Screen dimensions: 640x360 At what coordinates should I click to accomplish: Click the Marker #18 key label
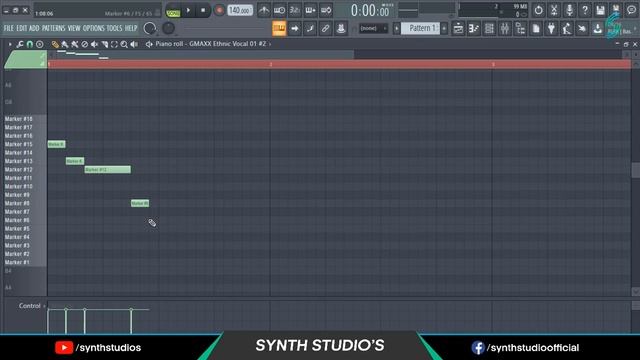coord(19,119)
